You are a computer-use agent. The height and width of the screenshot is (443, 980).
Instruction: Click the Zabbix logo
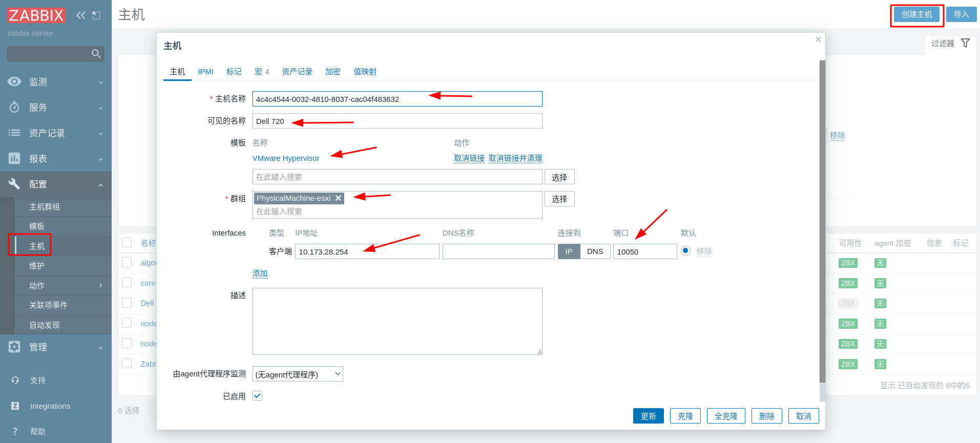tap(36, 15)
